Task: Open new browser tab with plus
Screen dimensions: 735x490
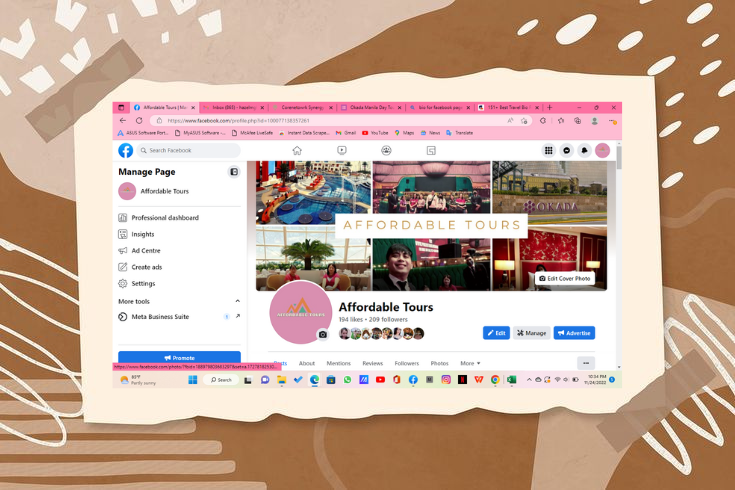Action: coord(550,107)
